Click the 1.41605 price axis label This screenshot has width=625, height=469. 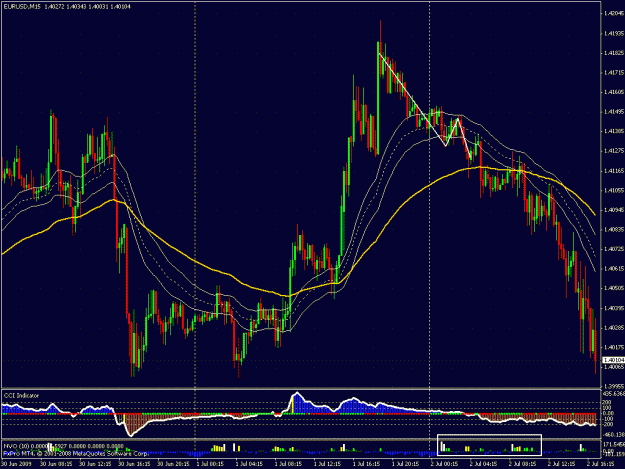(x=614, y=92)
